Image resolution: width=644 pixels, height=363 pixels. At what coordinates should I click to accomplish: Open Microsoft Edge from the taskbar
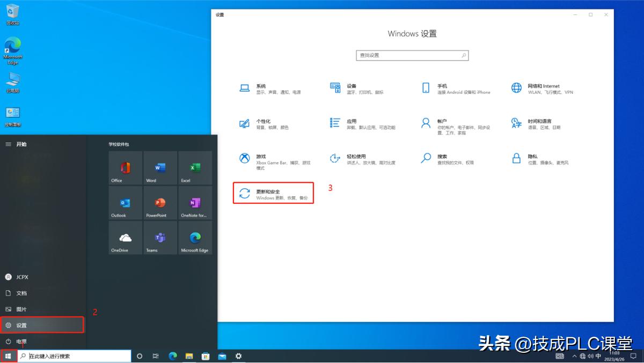[172, 355]
